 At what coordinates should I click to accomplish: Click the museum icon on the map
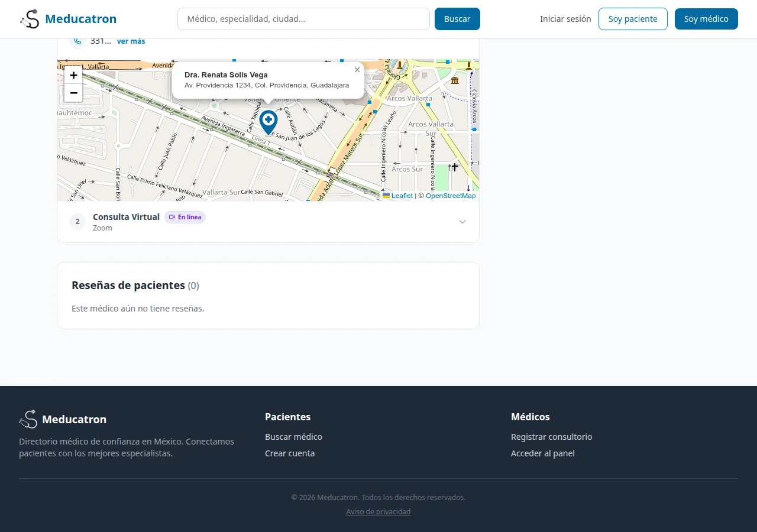tap(455, 80)
